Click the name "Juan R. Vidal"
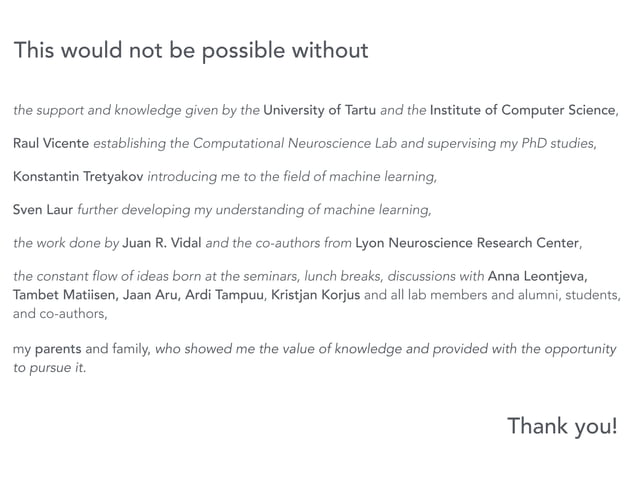638x479 pixels. pos(160,243)
